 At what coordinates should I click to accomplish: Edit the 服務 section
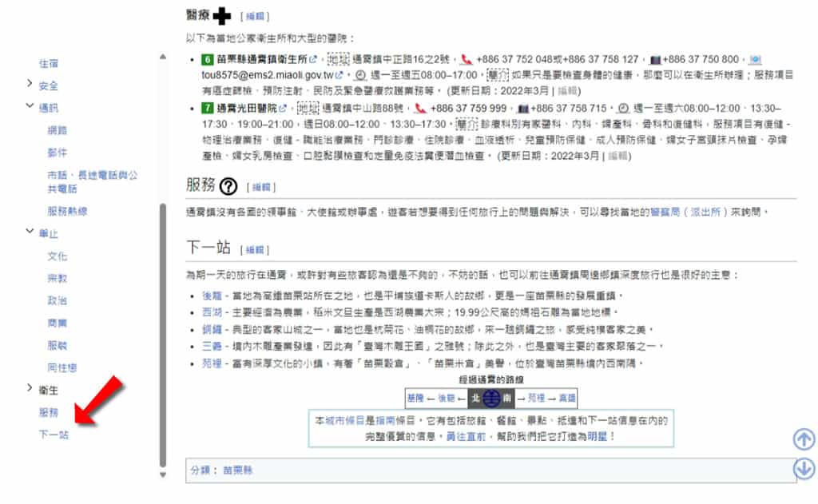pos(261,188)
